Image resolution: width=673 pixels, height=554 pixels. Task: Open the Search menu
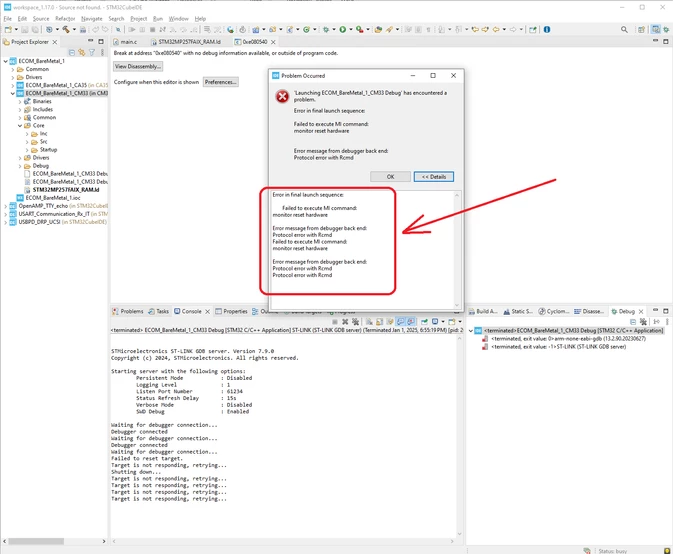click(x=116, y=19)
